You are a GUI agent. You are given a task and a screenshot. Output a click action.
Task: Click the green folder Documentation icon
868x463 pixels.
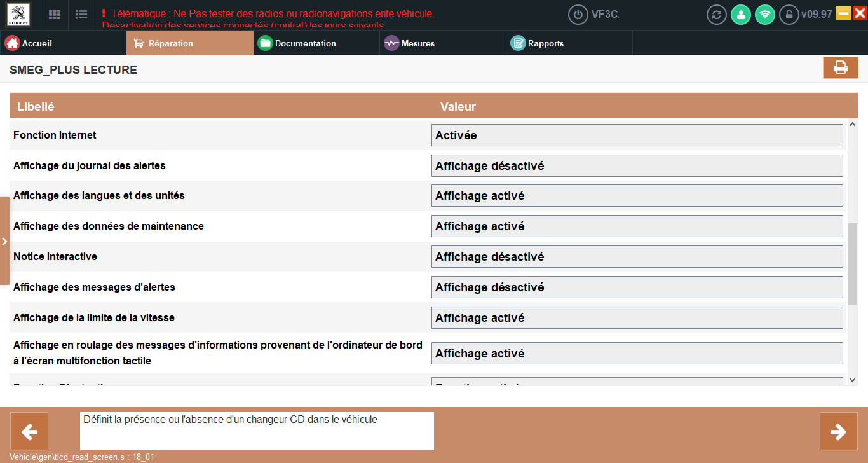click(x=265, y=43)
